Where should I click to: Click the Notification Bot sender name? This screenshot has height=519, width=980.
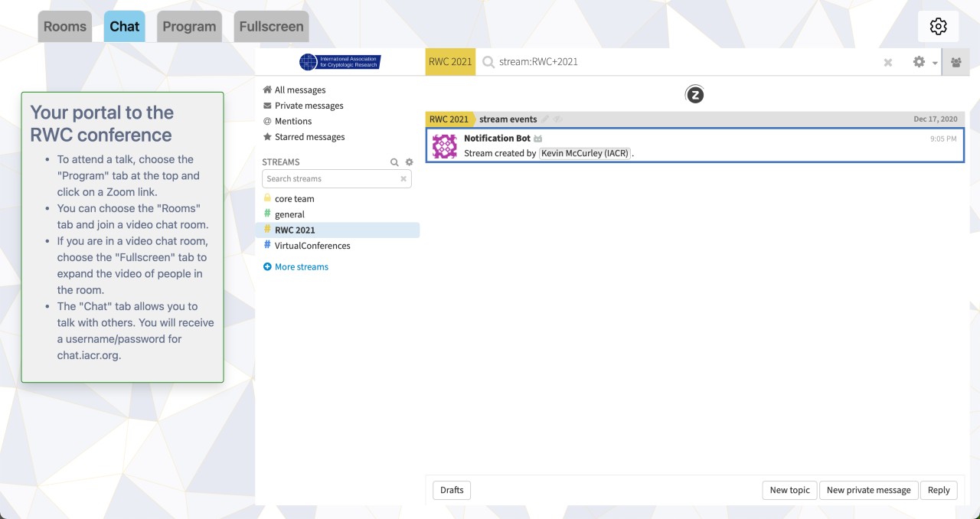(x=497, y=139)
